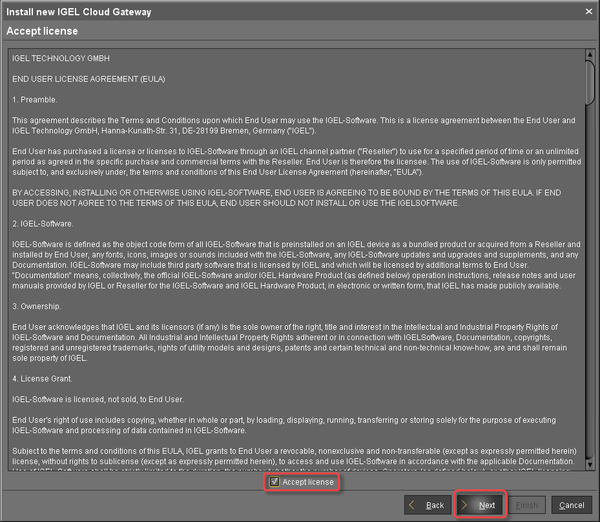Click the scroll down arrow of license text
The width and height of the screenshot is (600, 522).
tap(590, 465)
